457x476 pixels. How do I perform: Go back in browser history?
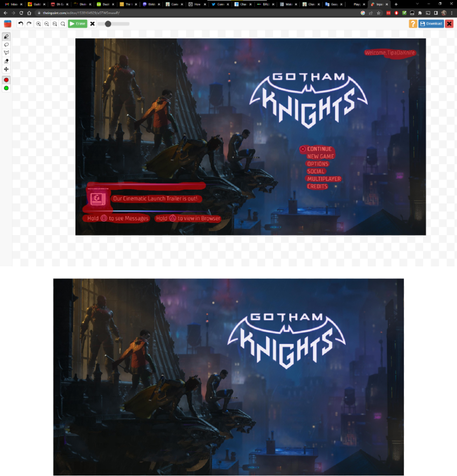click(x=6, y=13)
